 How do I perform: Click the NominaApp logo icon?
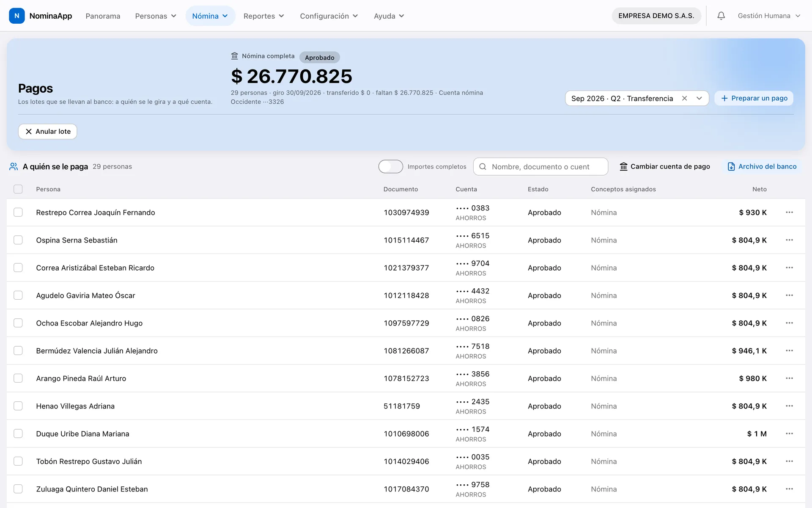(x=16, y=16)
